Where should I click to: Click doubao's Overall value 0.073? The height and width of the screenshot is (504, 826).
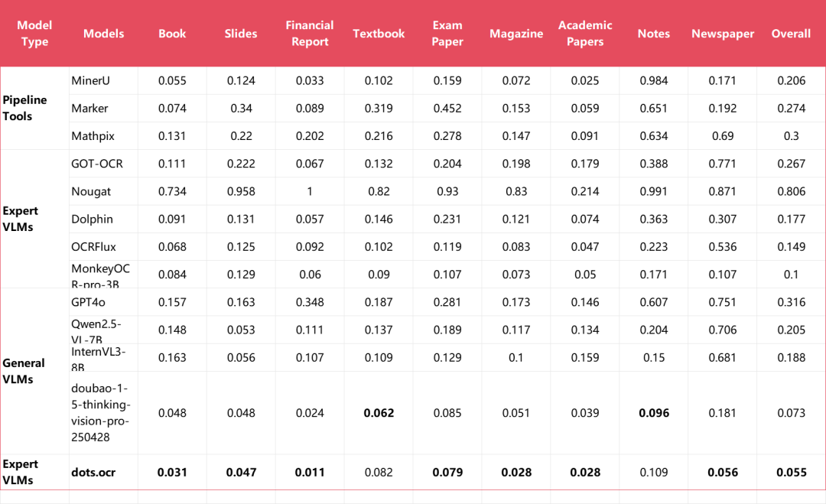point(792,413)
